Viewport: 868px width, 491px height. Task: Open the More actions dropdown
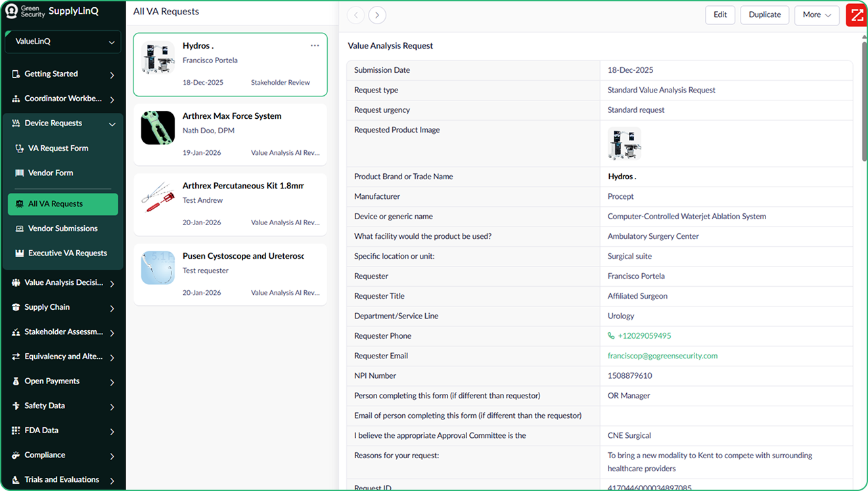click(x=817, y=15)
